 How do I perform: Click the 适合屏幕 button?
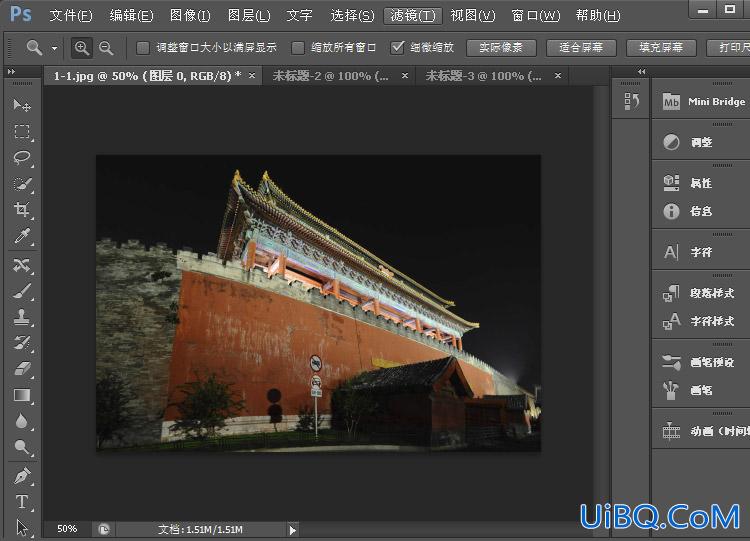[x=581, y=48]
